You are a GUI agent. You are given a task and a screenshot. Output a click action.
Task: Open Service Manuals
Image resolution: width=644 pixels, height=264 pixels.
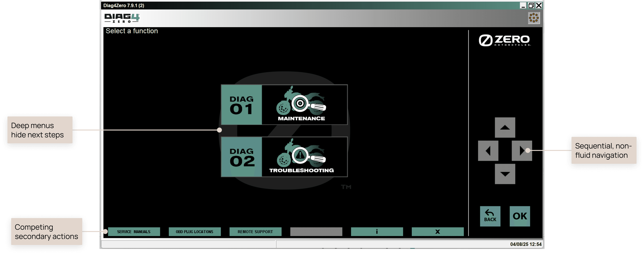click(x=134, y=232)
